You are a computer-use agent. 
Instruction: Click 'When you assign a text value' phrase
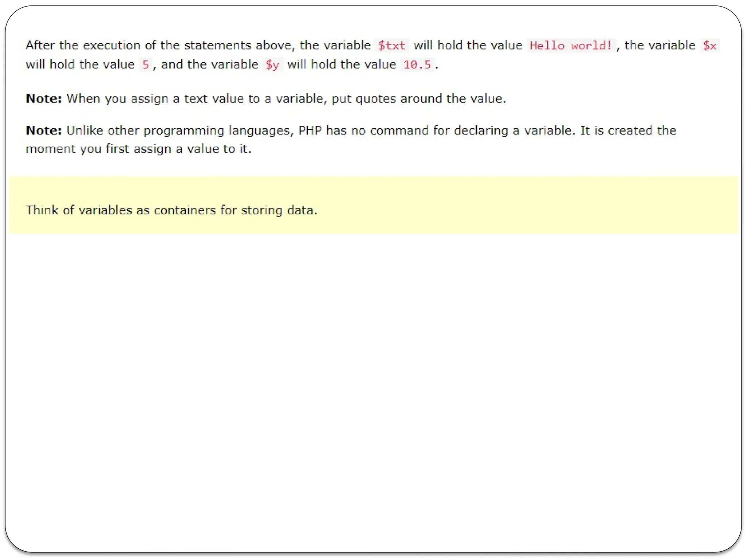(x=155, y=99)
